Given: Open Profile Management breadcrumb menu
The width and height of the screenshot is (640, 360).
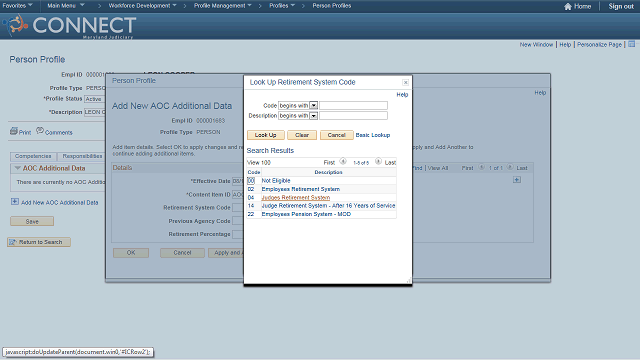Looking at the screenshot, I should (x=222, y=6).
